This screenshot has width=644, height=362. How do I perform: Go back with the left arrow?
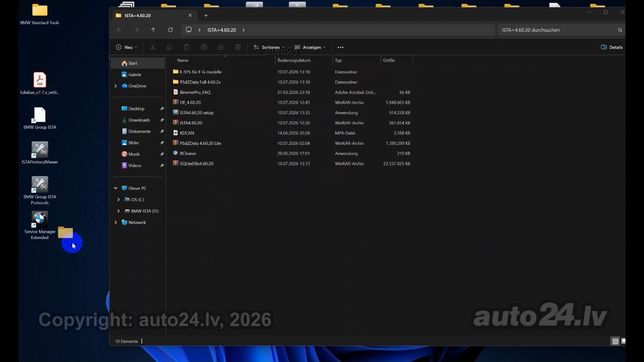tap(119, 30)
